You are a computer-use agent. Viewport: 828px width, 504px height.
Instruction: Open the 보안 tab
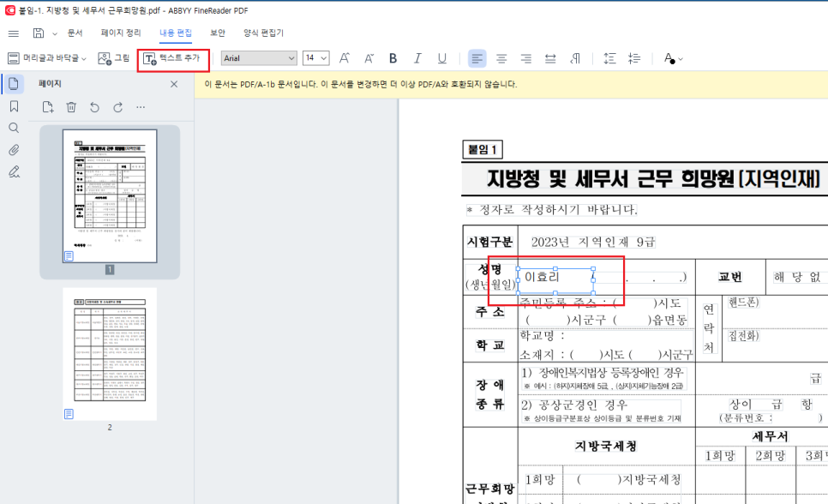pyautogui.click(x=218, y=33)
